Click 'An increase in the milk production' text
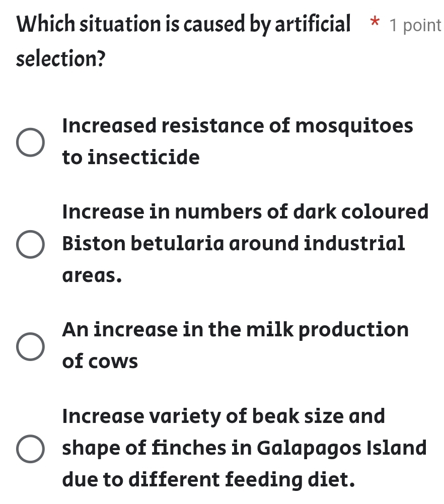The height and width of the screenshot is (504, 444). (x=235, y=330)
